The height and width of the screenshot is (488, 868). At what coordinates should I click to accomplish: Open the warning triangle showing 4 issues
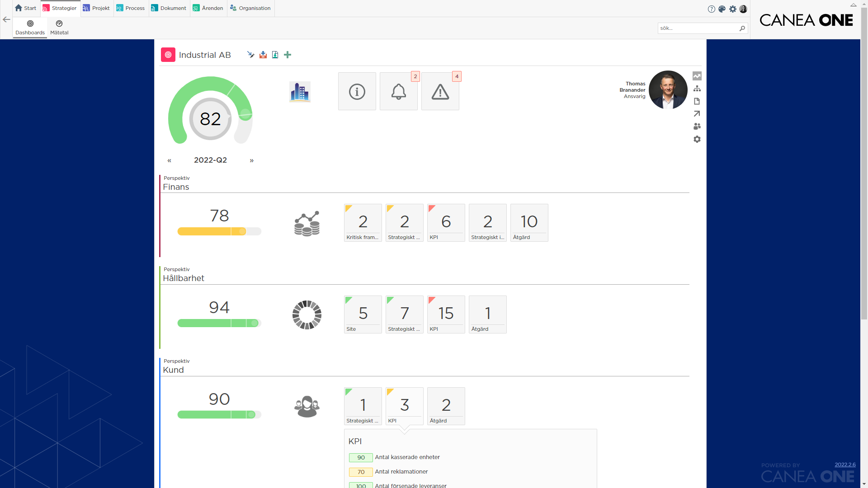pyautogui.click(x=440, y=91)
